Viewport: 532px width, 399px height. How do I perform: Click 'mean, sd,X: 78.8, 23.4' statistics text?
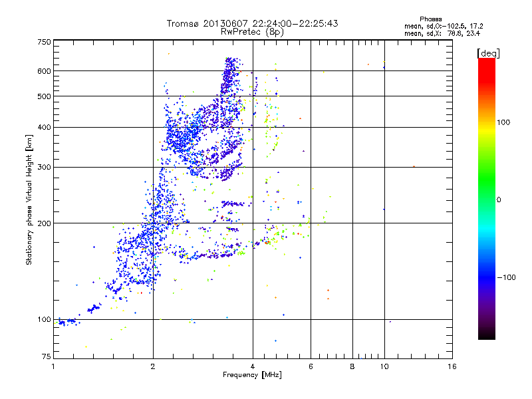[442, 33]
